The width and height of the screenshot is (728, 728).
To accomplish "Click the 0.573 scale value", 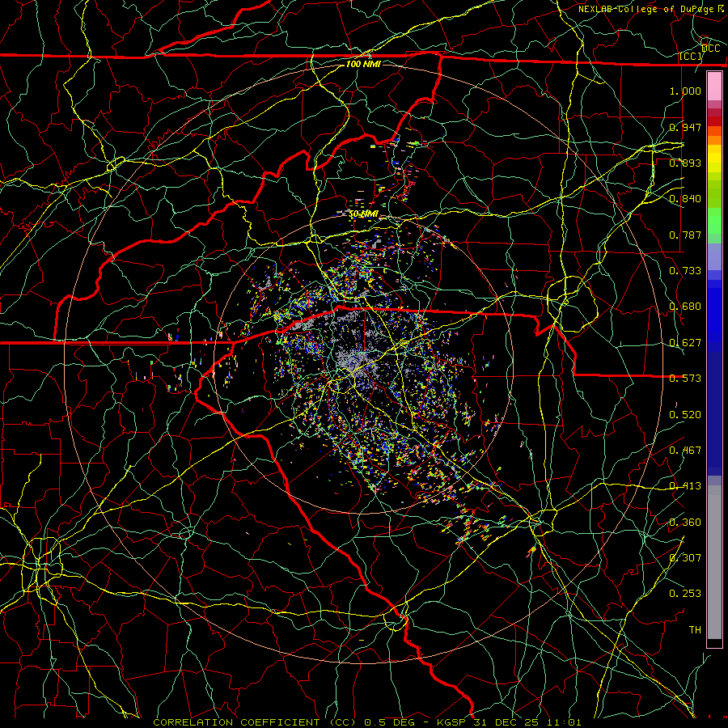I will tap(685, 379).
